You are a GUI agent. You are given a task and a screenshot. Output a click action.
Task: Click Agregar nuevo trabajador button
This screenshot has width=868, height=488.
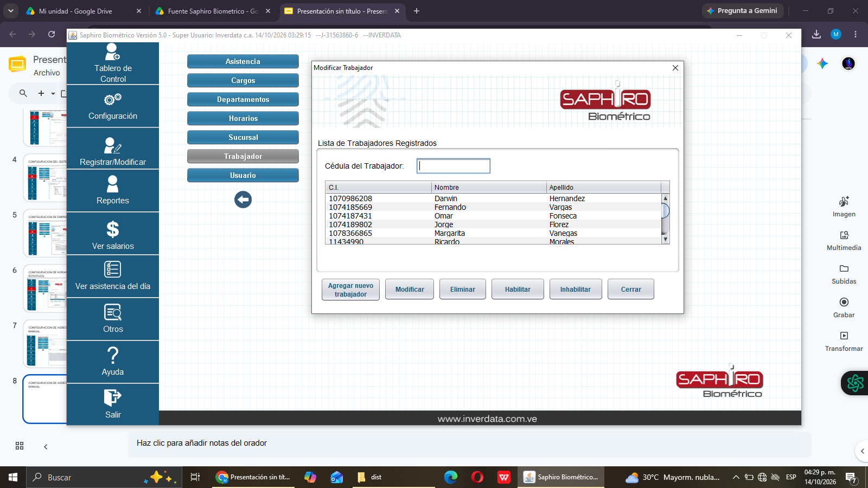click(x=350, y=290)
